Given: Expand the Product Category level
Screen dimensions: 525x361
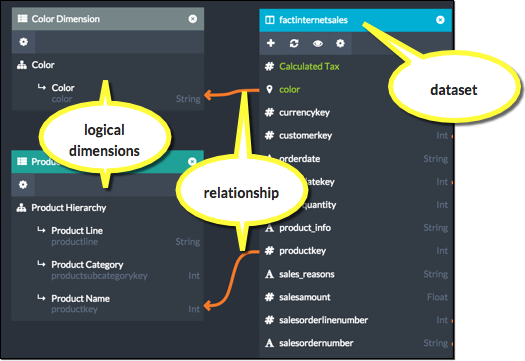Looking at the screenshot, I should pos(41,264).
